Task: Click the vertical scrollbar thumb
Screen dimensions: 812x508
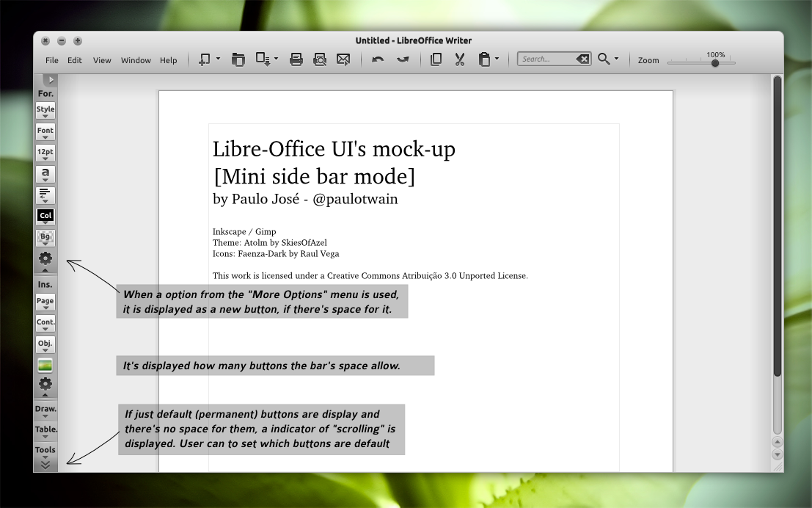Action: pyautogui.click(x=777, y=227)
